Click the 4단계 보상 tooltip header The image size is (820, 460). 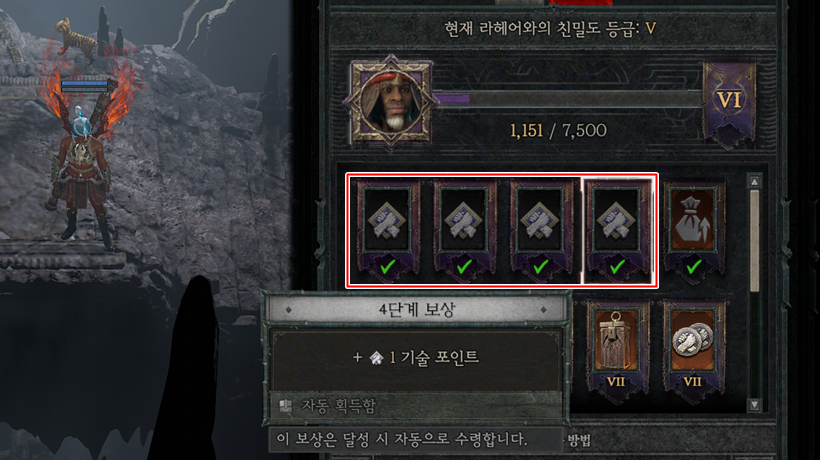tap(416, 309)
